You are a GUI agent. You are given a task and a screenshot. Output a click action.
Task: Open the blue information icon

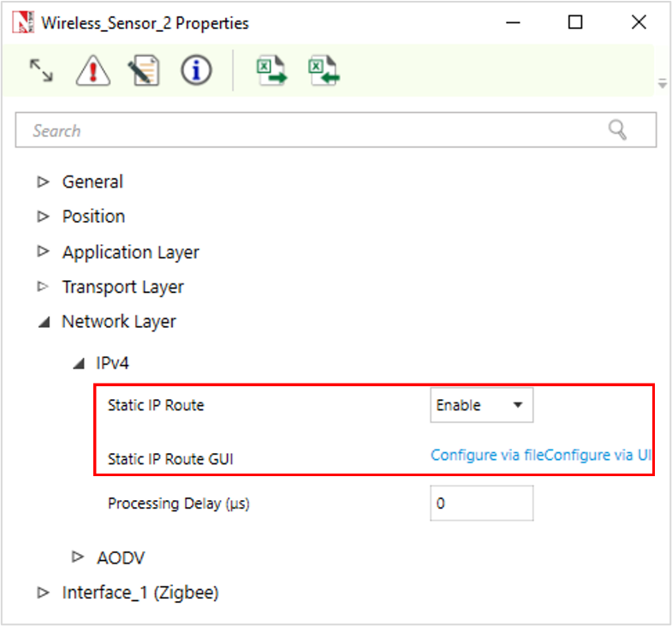196,71
